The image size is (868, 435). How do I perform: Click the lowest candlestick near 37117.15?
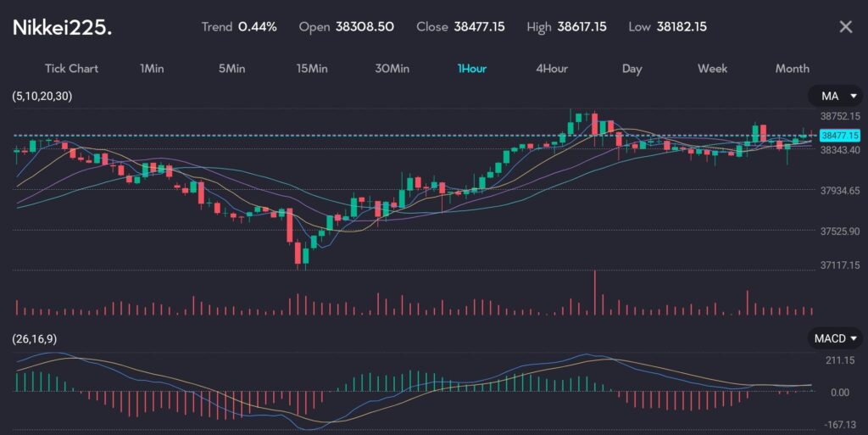pyautogui.click(x=299, y=253)
